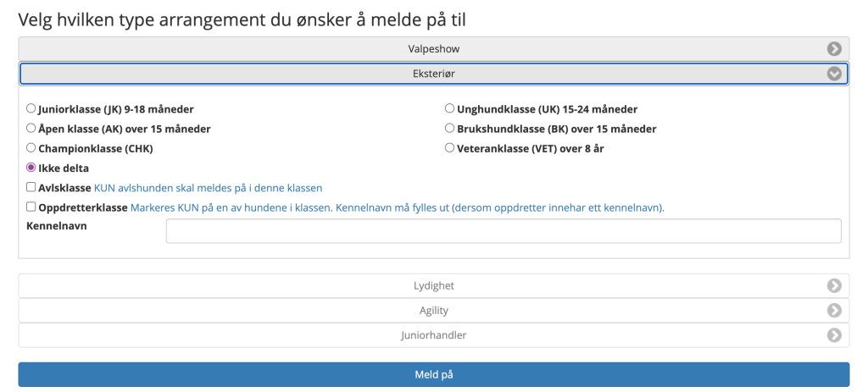868x392 pixels.
Task: Choose Åpen klasse (AK) over 15 måneder
Action: pos(31,129)
